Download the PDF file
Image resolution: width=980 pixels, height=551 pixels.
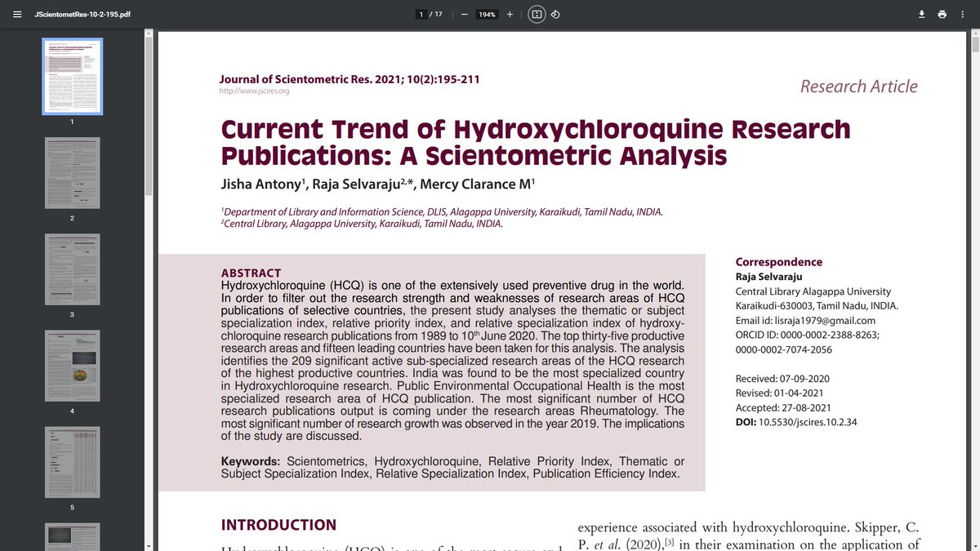(921, 14)
